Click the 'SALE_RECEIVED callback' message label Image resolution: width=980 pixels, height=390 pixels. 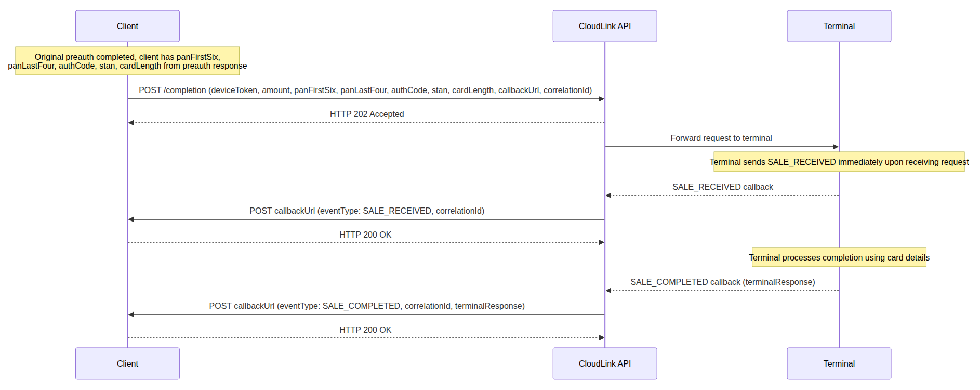point(723,187)
